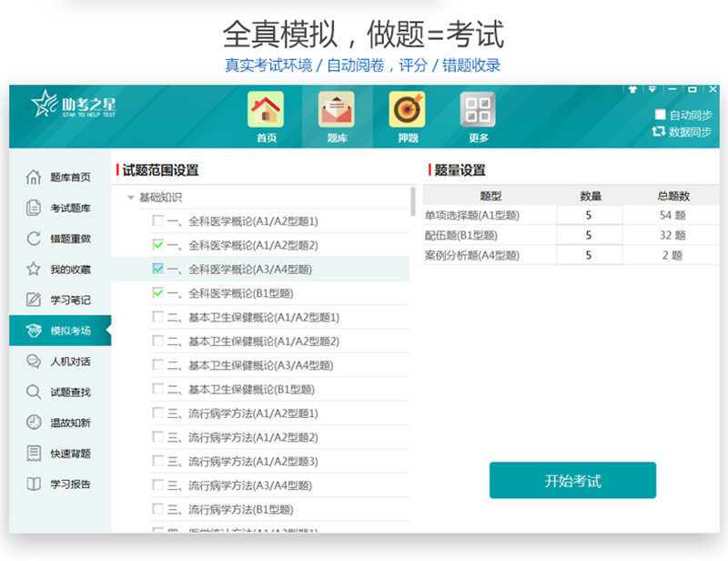Click the 我的收藏 star icon
This screenshot has width=728, height=561.
click(x=34, y=269)
